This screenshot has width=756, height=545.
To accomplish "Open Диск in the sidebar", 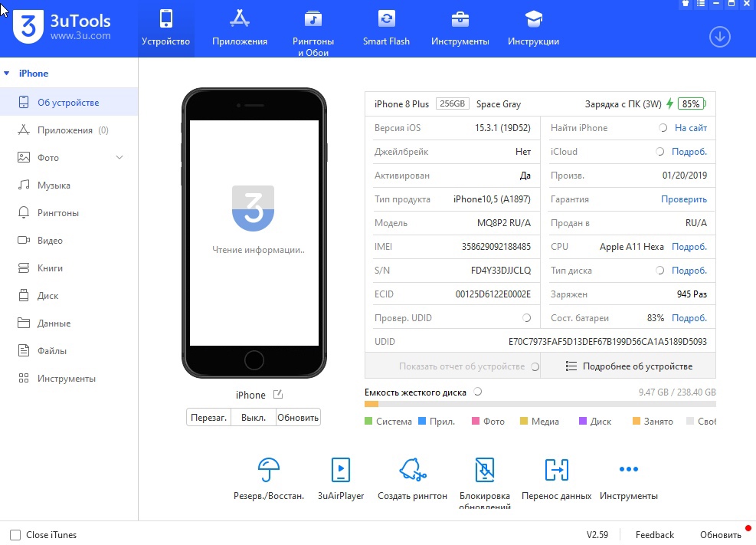I will (x=69, y=296).
